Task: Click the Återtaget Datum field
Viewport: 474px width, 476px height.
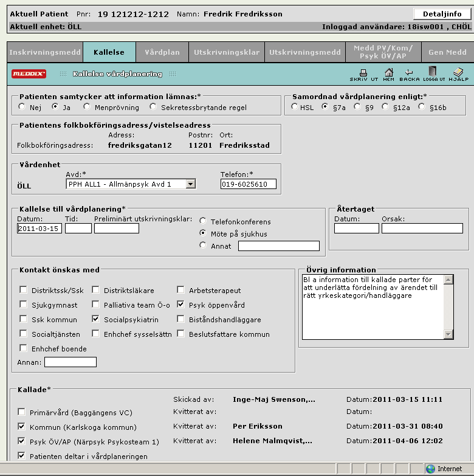Action: point(357,229)
